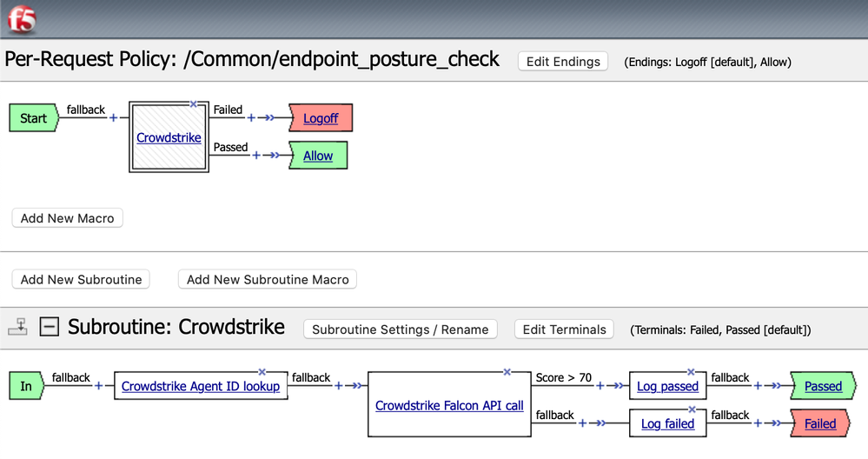The height and width of the screenshot is (459, 868).
Task: Open Crowdstrike Falcon API call properties
Action: (449, 405)
